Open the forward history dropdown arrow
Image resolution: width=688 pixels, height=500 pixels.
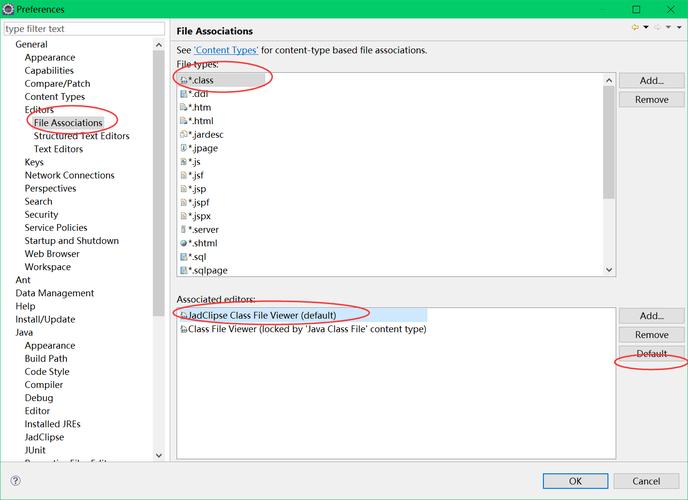(668, 27)
